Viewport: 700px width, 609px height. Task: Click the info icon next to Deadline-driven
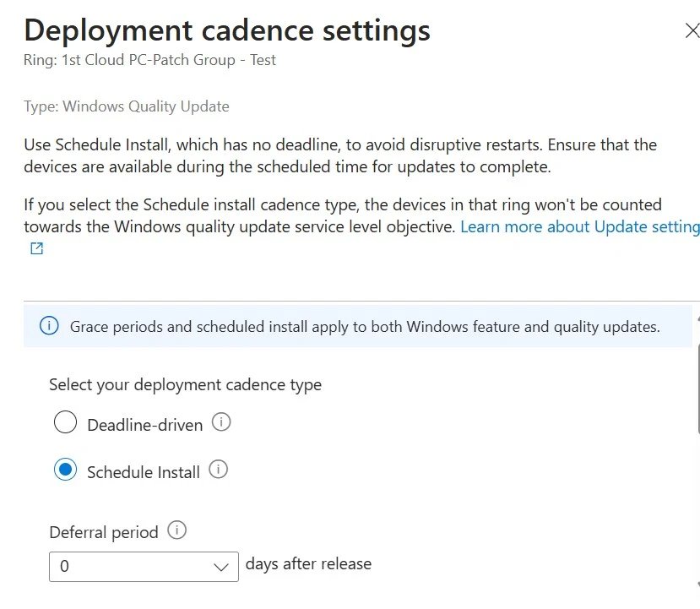point(221,421)
